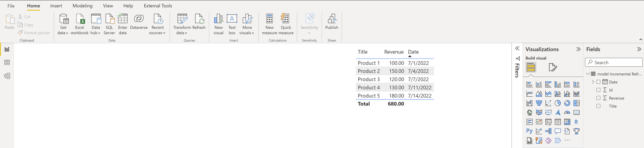
Task: Check the Title field checkbox
Action: (x=598, y=106)
